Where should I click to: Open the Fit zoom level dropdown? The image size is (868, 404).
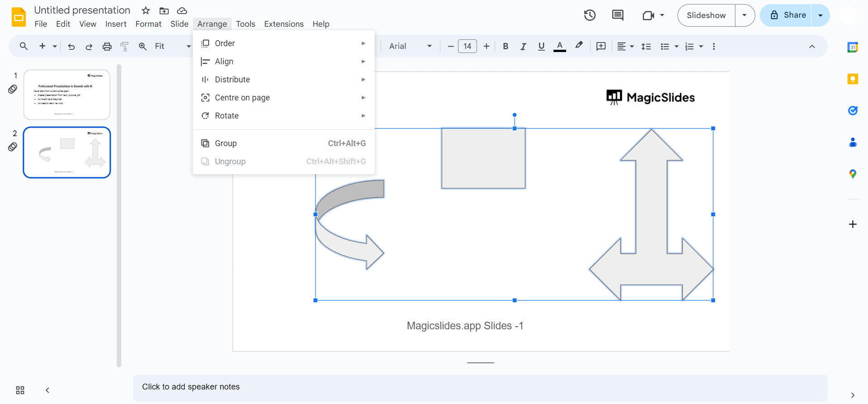pyautogui.click(x=172, y=46)
